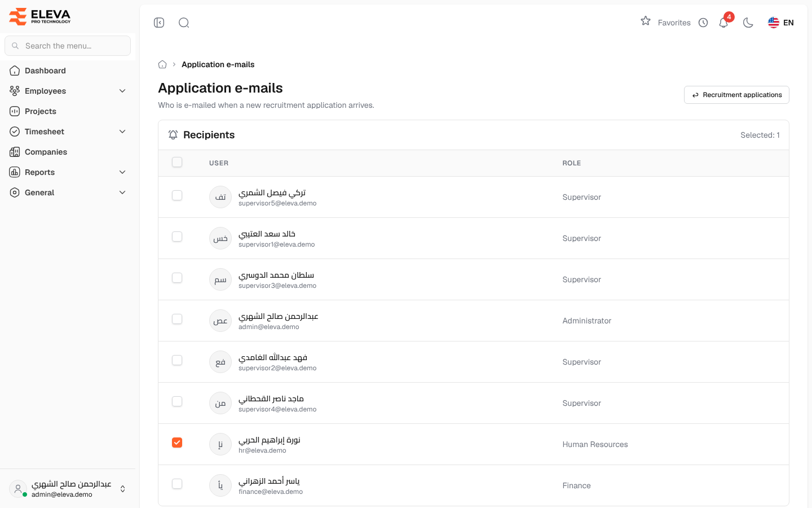Open Dashboard from the sidebar
The height and width of the screenshot is (508, 812).
coord(68,71)
